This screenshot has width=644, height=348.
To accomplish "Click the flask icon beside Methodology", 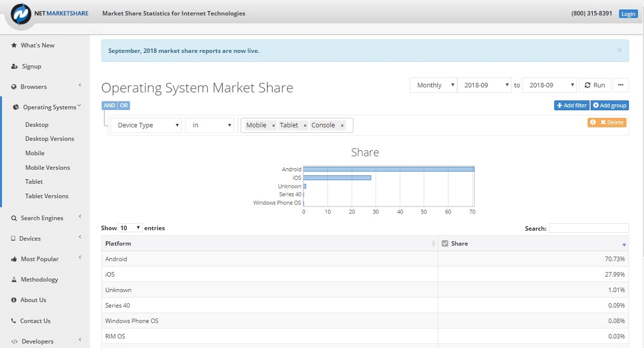I will coord(14,280).
